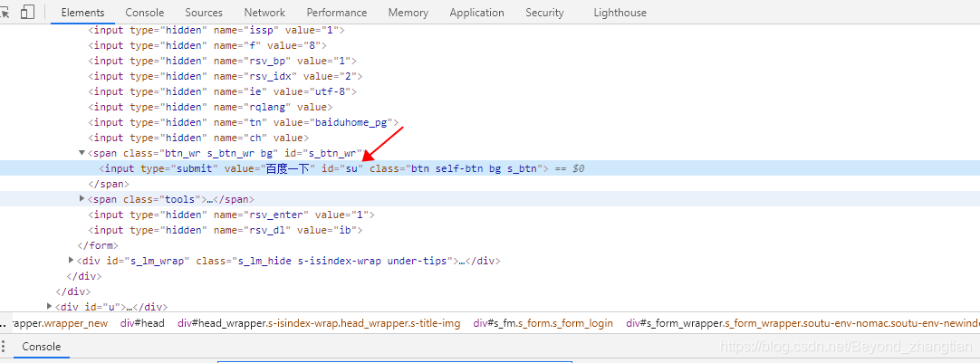Screen dimensions: 980x363
Task: Select the closing </span> tag row
Action: point(490,184)
